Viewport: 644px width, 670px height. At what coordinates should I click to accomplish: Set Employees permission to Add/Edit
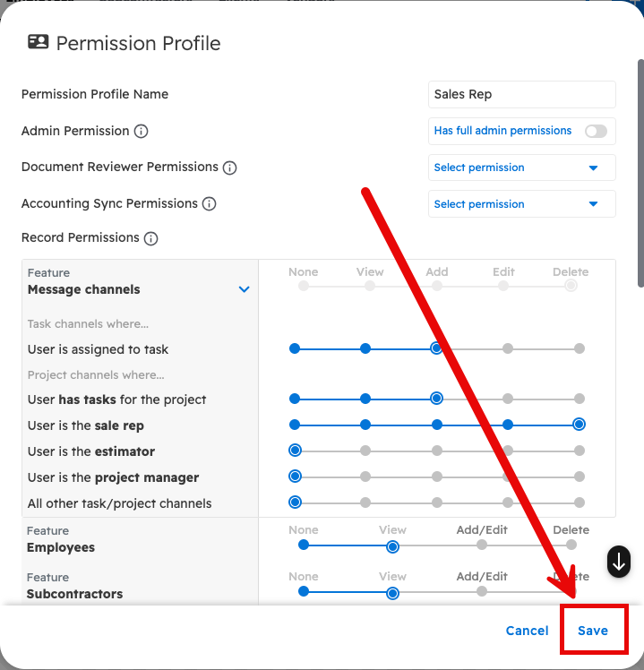pos(482,545)
